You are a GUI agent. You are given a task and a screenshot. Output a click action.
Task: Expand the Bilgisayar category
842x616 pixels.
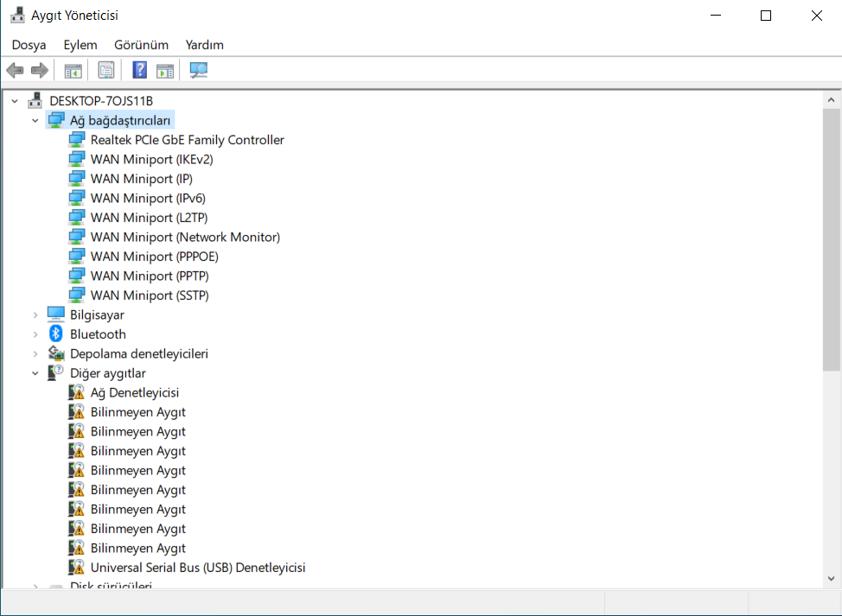click(35, 315)
